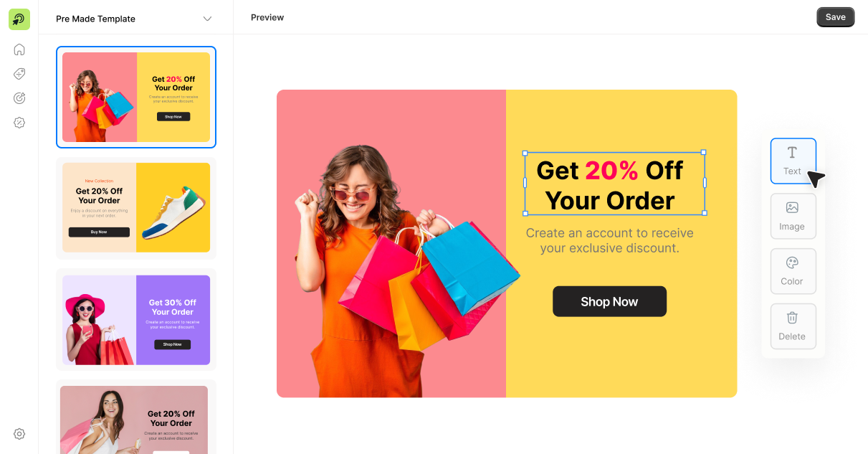This screenshot has width=868, height=454.
Task: Choose the sneaker New Collection template
Action: (x=136, y=208)
